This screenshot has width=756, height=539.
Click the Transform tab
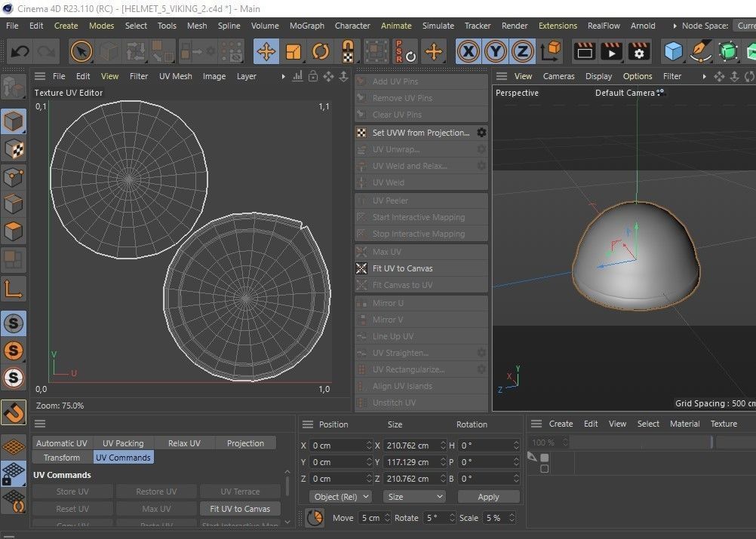(x=62, y=458)
